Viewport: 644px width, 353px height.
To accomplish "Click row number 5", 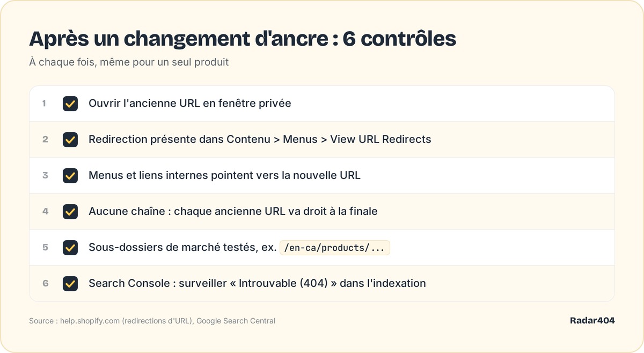I will coord(45,247).
